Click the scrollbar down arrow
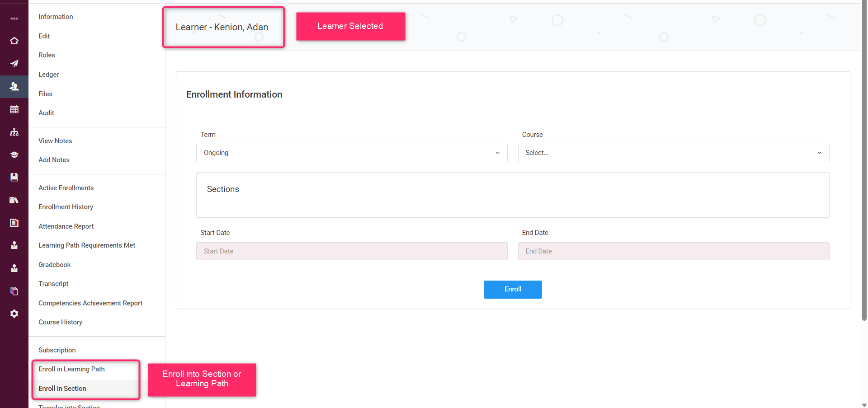868x408 pixels. 864,405
